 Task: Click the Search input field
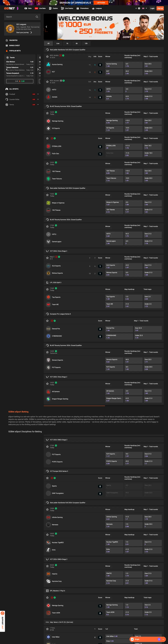[x=22, y=17]
